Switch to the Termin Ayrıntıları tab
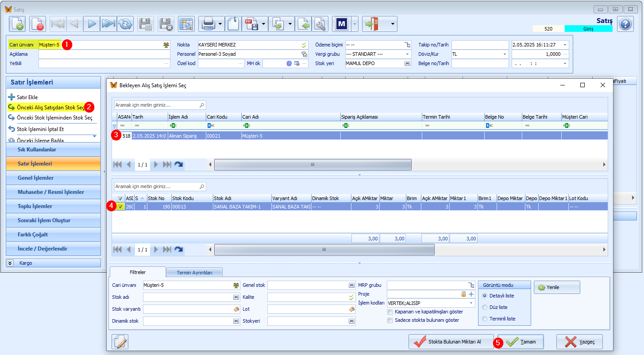 pos(194,273)
